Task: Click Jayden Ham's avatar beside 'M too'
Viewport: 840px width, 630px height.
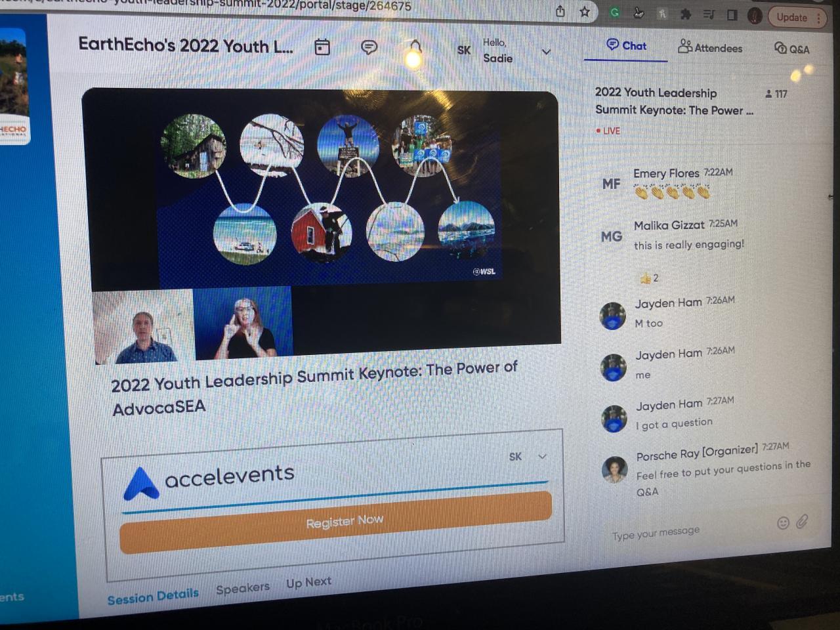Action: [x=613, y=316]
